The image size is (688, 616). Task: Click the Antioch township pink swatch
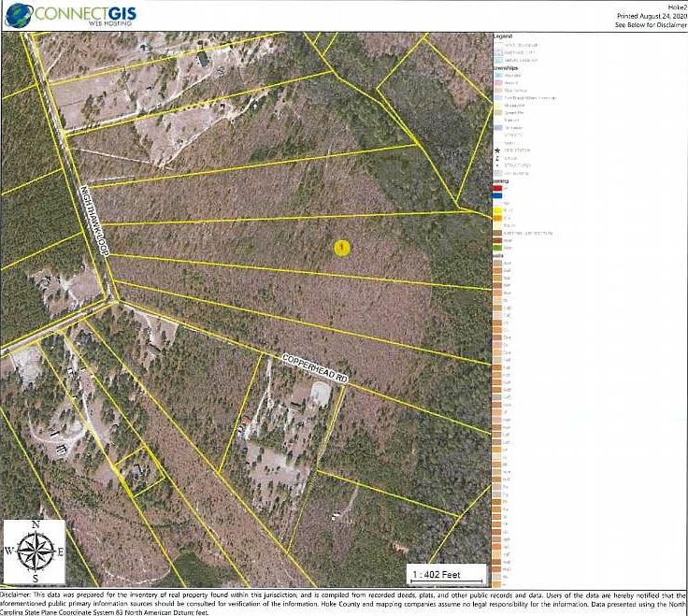click(x=498, y=83)
